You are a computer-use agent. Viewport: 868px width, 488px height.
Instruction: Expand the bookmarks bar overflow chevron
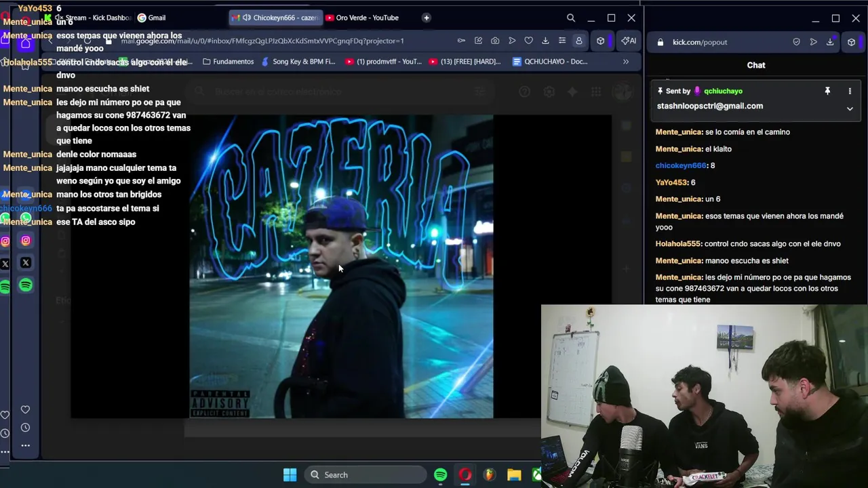pyautogui.click(x=626, y=62)
